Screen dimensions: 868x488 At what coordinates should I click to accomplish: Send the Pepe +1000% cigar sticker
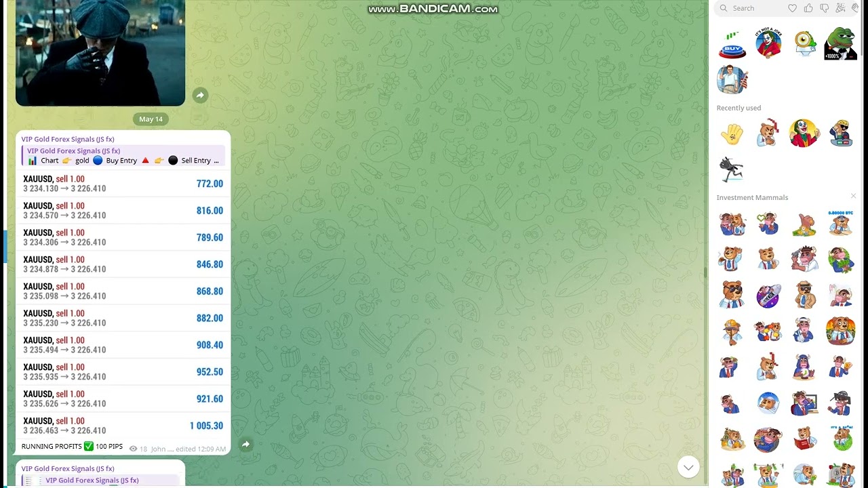pyautogui.click(x=841, y=44)
